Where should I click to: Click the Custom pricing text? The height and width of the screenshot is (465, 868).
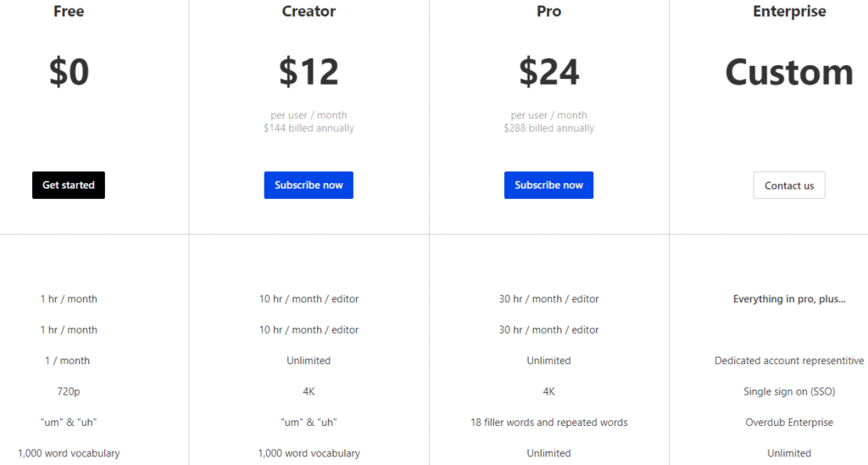789,72
